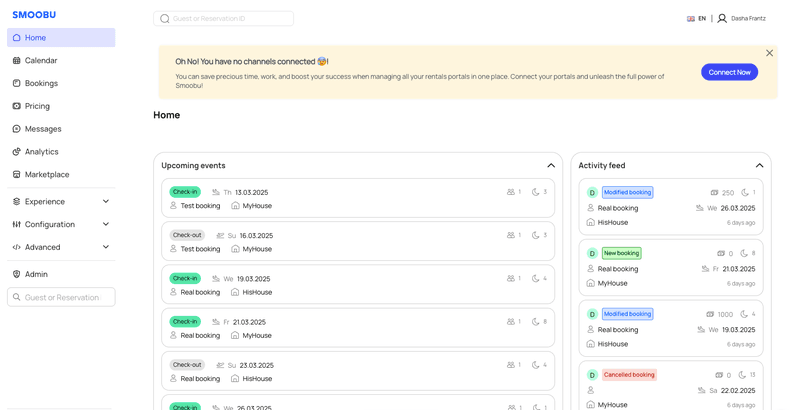Open the 13.03.2025 Test booking check-in
Viewport: 800px width, 410px height.
tap(357, 198)
